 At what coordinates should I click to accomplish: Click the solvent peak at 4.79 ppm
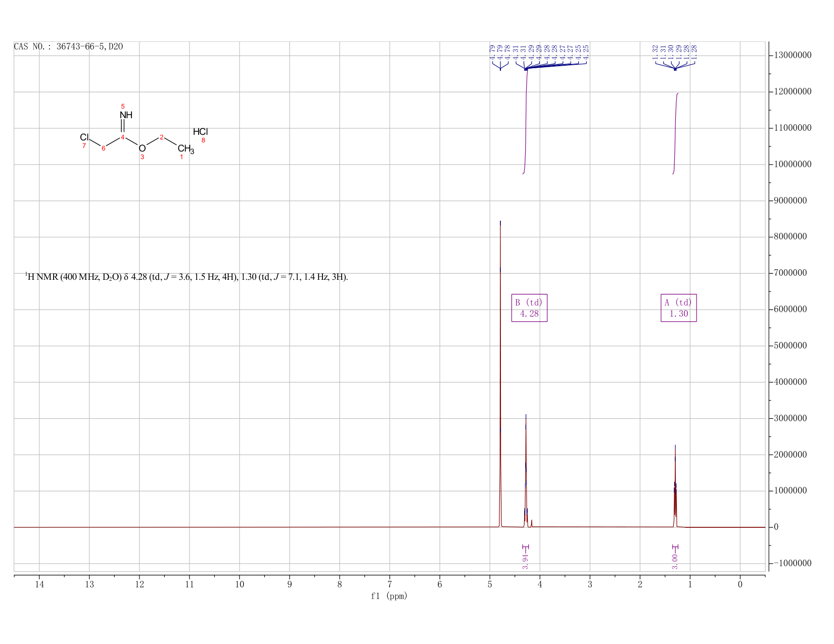[x=500, y=374]
